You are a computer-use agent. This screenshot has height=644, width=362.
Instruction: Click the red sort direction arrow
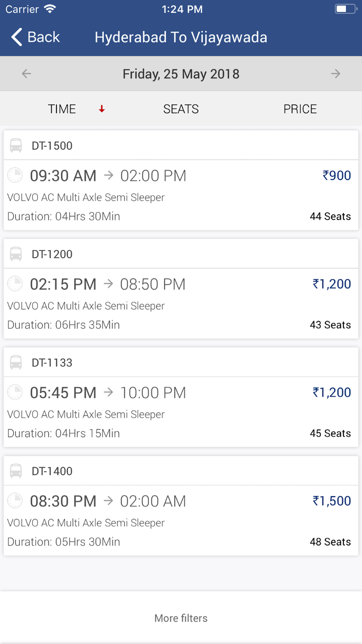[102, 109]
